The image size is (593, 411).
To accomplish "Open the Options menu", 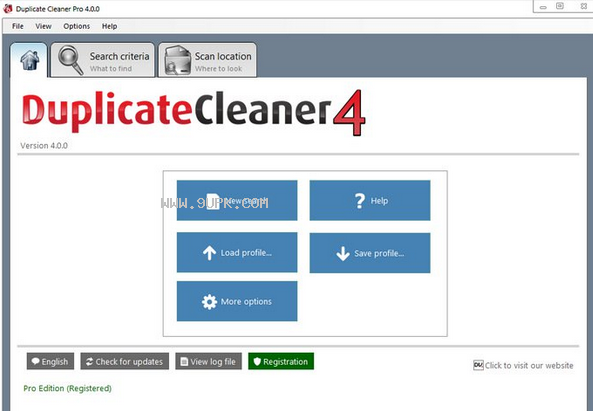I will 76,26.
